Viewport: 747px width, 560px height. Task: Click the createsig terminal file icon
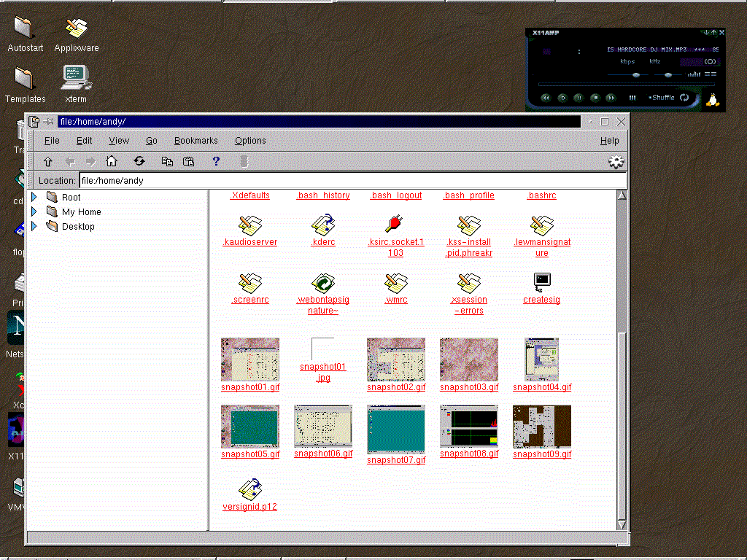point(541,282)
